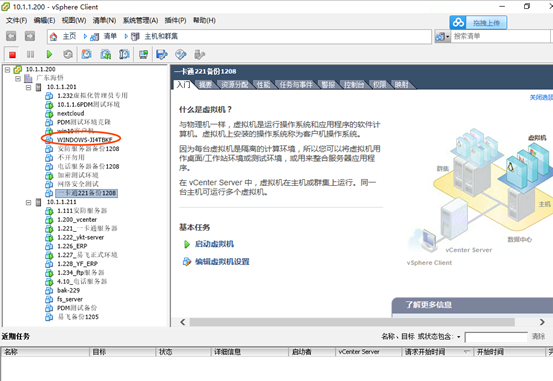Take a snapshot of the virtual machine

(87, 54)
